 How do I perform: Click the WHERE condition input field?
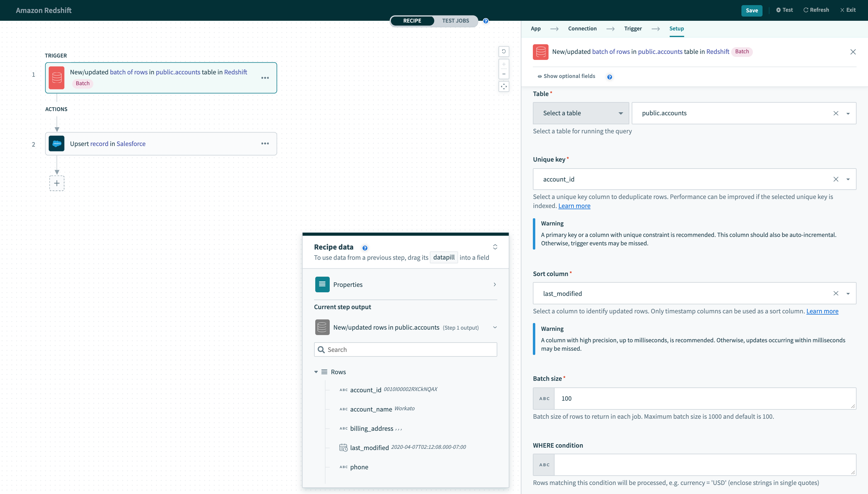point(704,464)
